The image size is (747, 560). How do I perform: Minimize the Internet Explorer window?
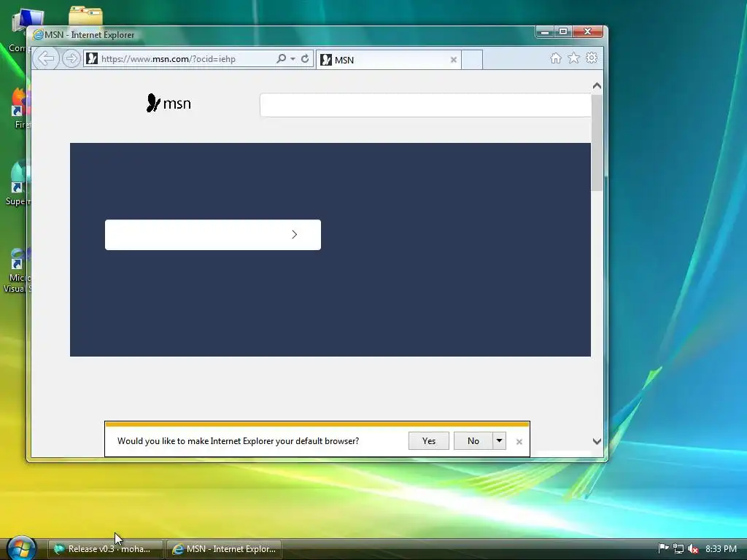(x=545, y=31)
